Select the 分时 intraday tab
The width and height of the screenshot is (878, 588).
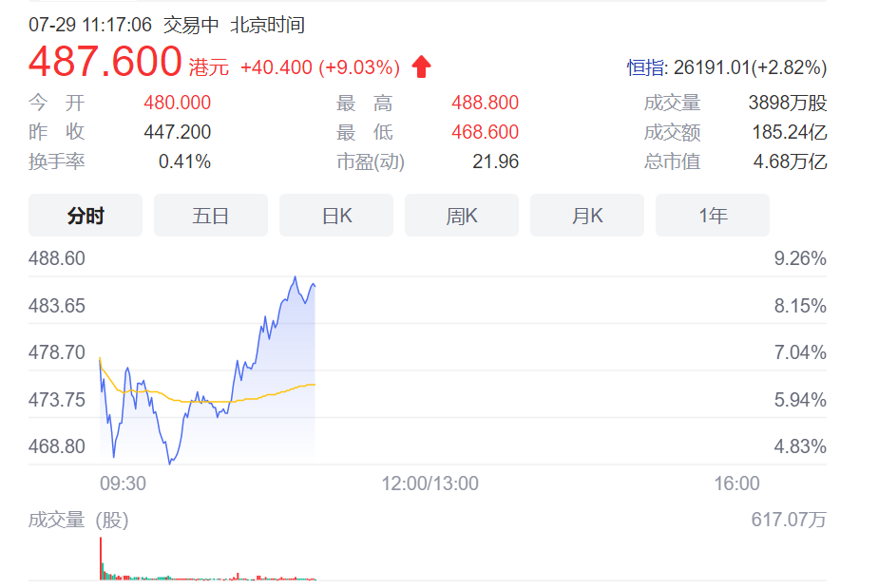point(86,216)
